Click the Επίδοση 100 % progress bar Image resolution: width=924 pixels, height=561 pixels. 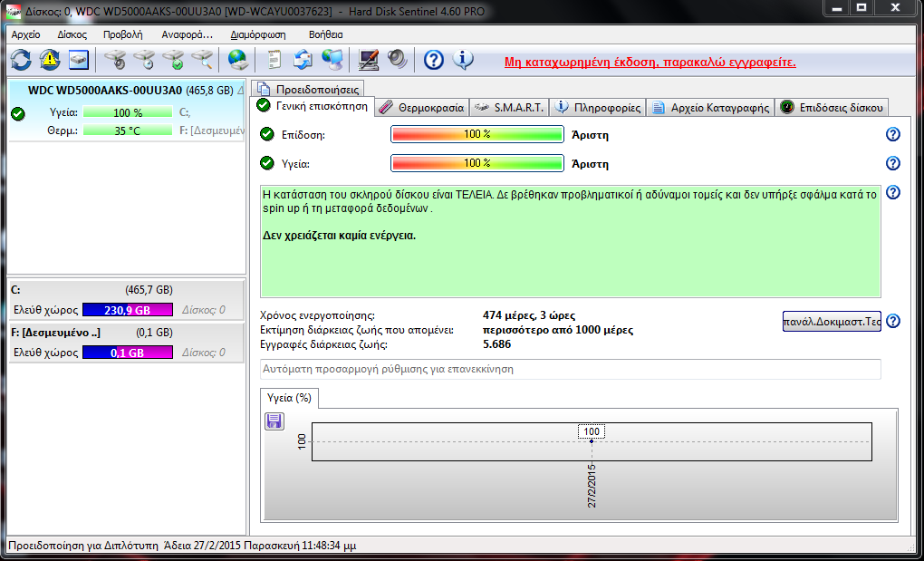coord(477,134)
